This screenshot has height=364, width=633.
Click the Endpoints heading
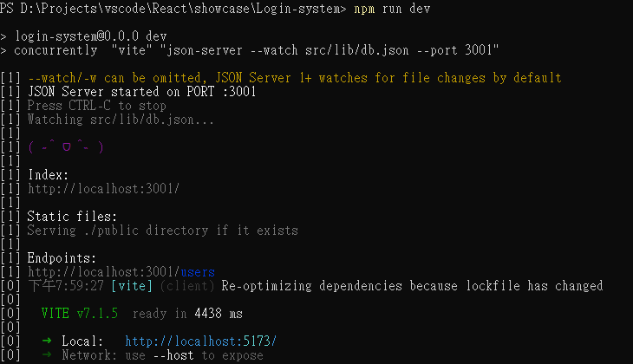[x=62, y=258]
